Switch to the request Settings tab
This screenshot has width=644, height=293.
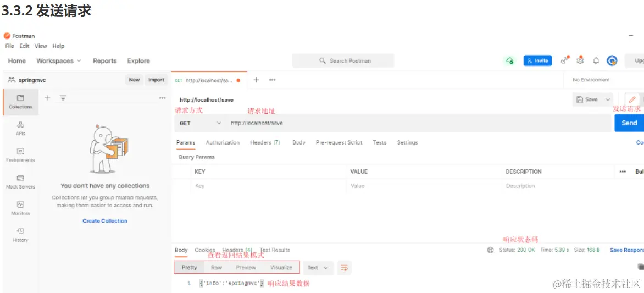point(407,142)
